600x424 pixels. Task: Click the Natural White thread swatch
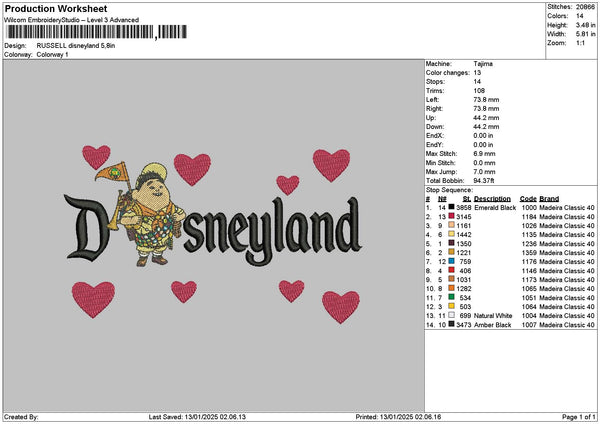(452, 315)
